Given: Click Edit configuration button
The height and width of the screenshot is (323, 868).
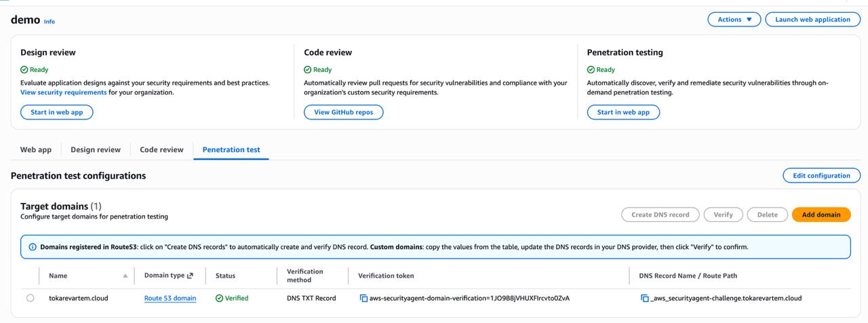Looking at the screenshot, I should tap(821, 176).
